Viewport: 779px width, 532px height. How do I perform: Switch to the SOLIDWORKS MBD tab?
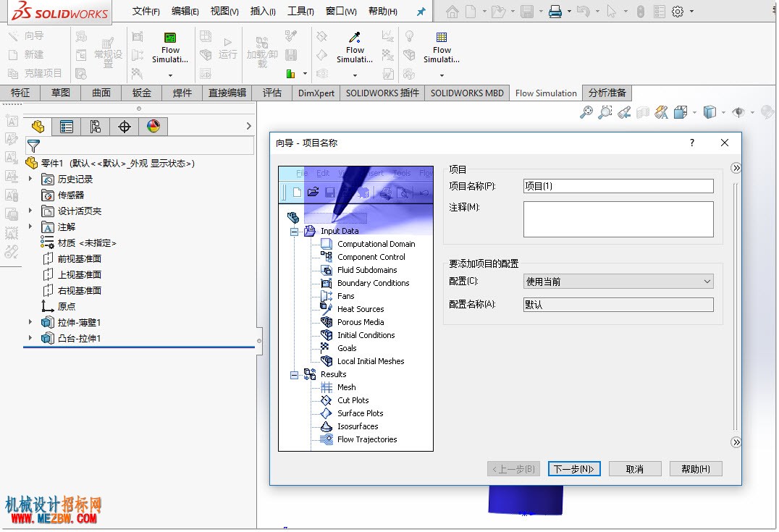[x=467, y=93]
